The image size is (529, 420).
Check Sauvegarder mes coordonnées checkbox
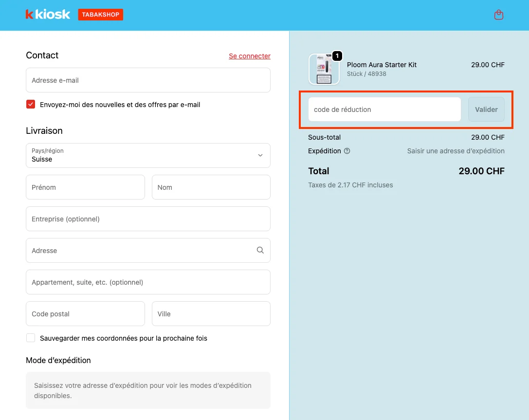click(31, 338)
